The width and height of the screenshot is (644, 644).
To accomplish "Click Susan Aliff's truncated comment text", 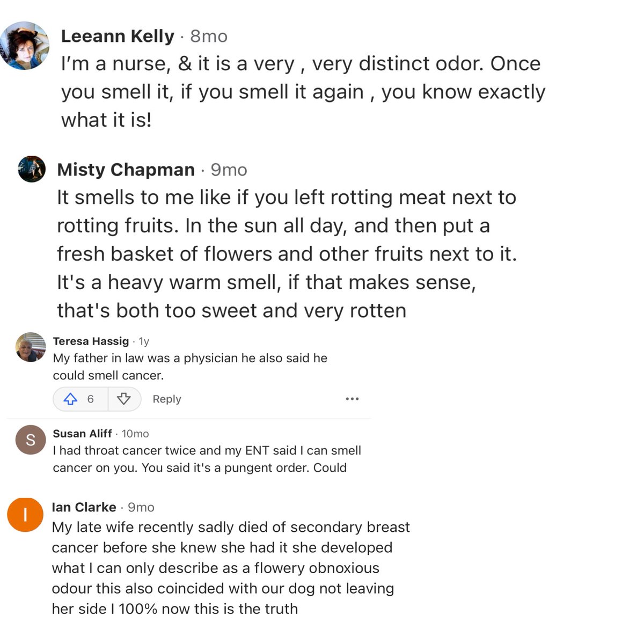I will 207,459.
